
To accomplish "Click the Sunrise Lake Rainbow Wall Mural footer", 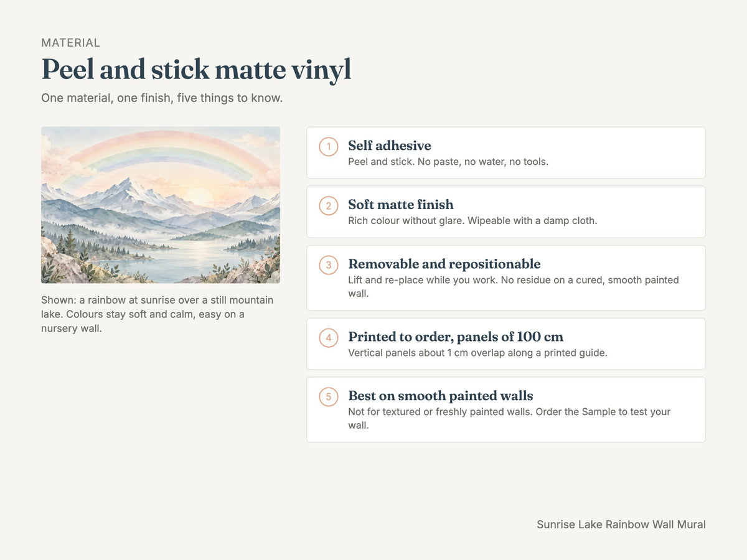I will point(621,525).
